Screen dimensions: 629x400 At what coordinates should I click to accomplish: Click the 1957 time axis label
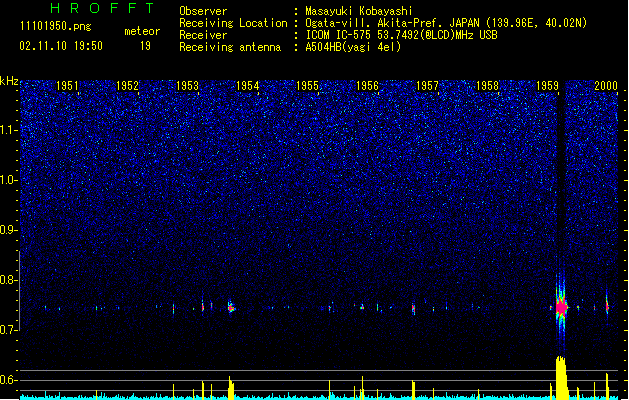428,86
